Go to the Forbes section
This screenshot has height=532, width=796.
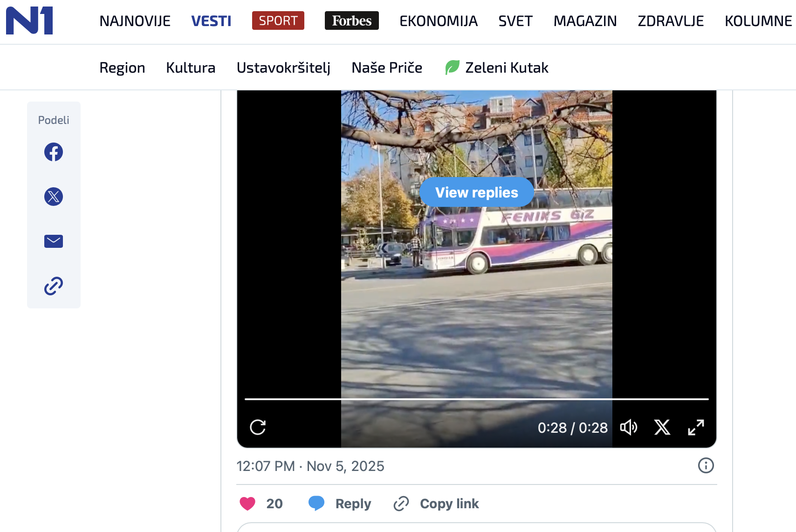(351, 20)
